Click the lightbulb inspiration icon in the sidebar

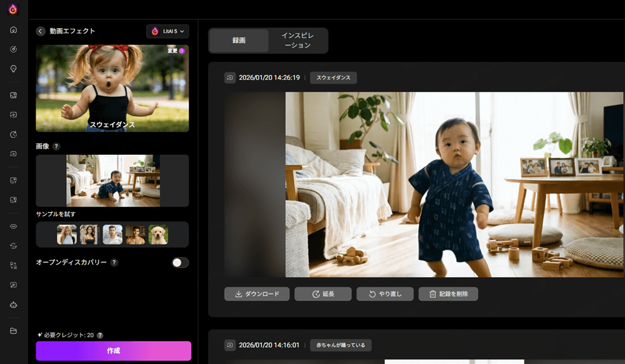click(x=13, y=69)
